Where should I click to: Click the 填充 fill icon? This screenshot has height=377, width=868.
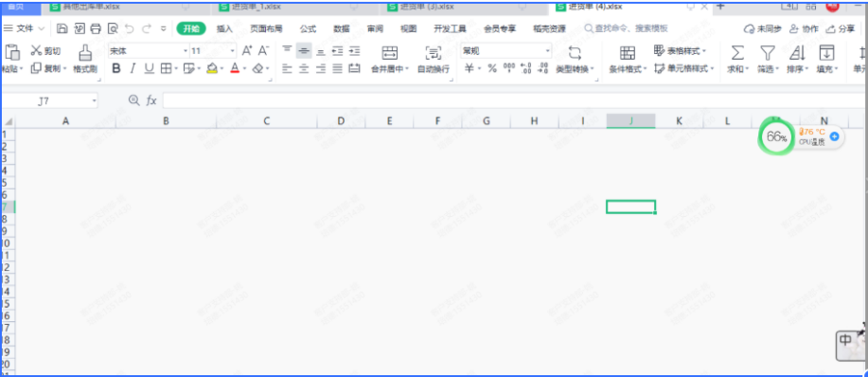[x=826, y=53]
